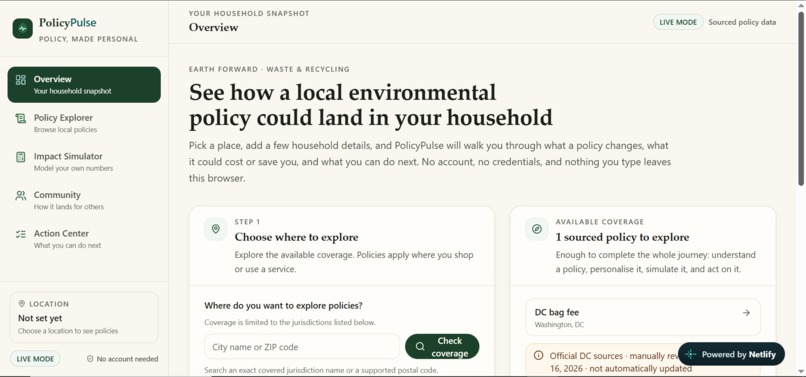Screen dimensions: 806x377
Task: Click the Coverage is limited to jurisdictions note
Action: coord(290,322)
